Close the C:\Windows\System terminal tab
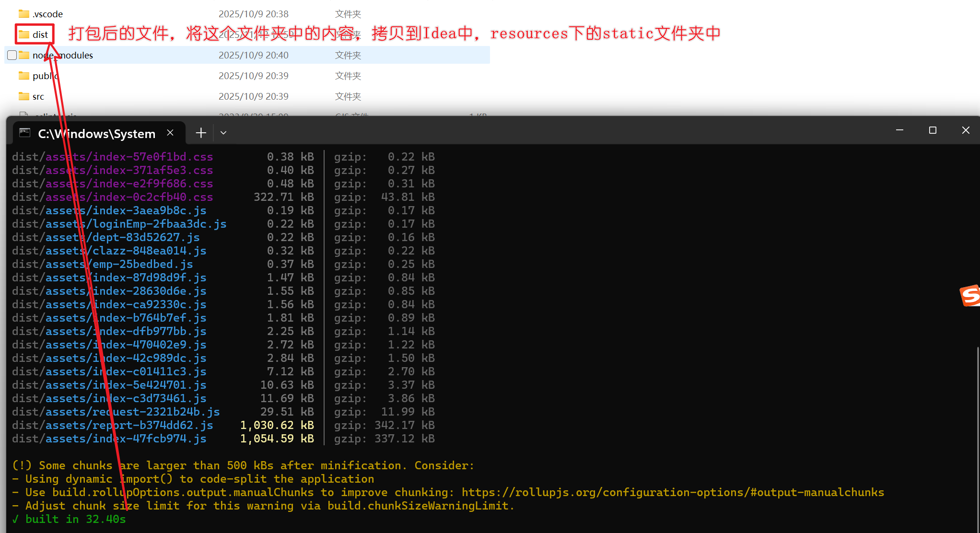The height and width of the screenshot is (533, 980). [170, 133]
